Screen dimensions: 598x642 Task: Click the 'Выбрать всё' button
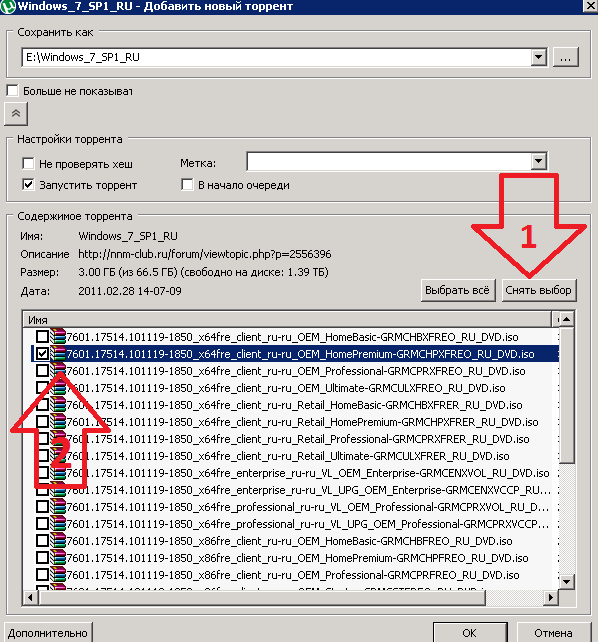[x=458, y=290]
